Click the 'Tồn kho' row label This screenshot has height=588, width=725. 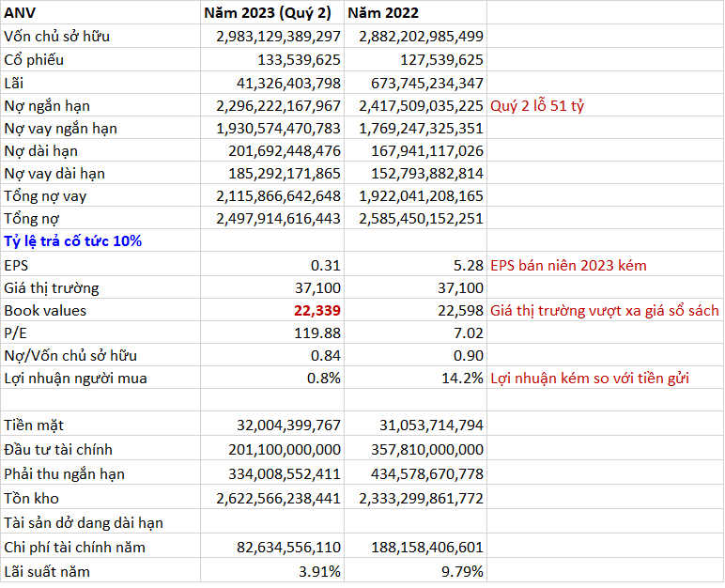[31, 499]
